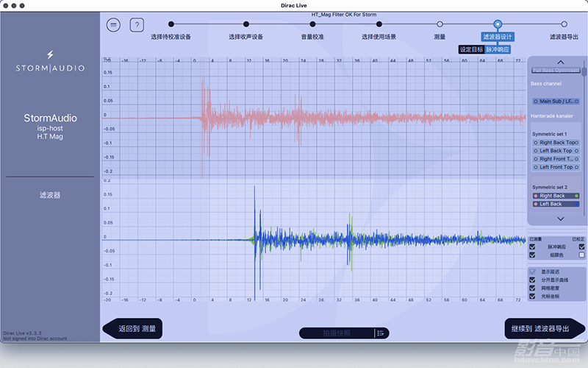This screenshot has width=588, height=368.
Task: Click the step dot above 选择使用场景
Action: [379, 24]
